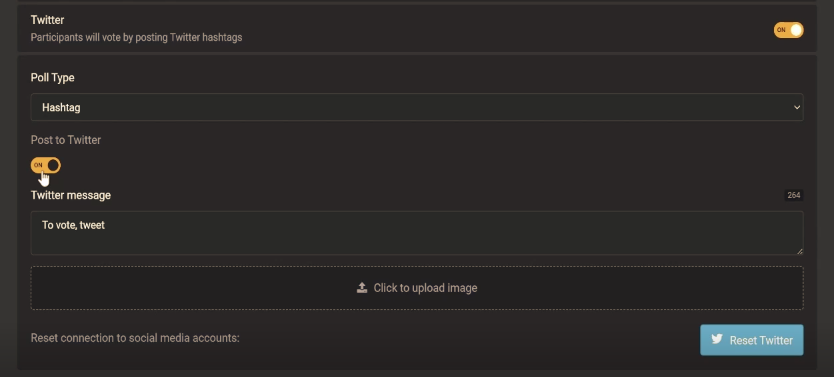Image resolution: width=834 pixels, height=377 pixels.
Task: Click the 264 character counter badge
Action: click(794, 195)
